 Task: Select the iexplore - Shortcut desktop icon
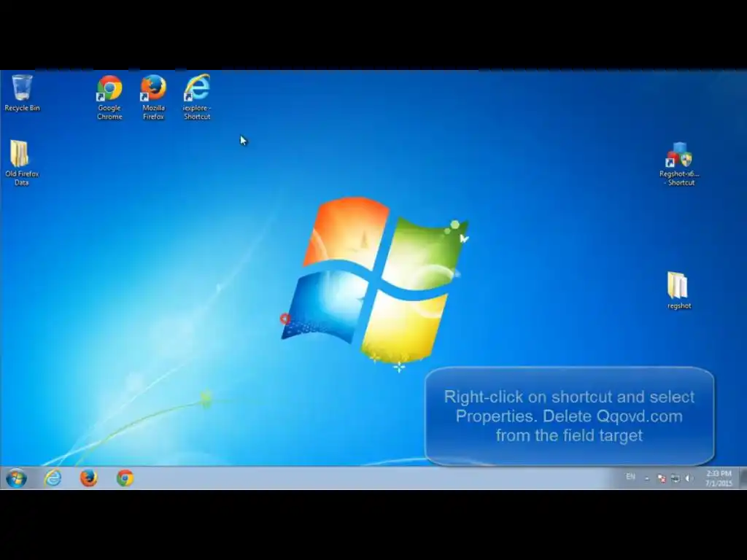tap(197, 97)
